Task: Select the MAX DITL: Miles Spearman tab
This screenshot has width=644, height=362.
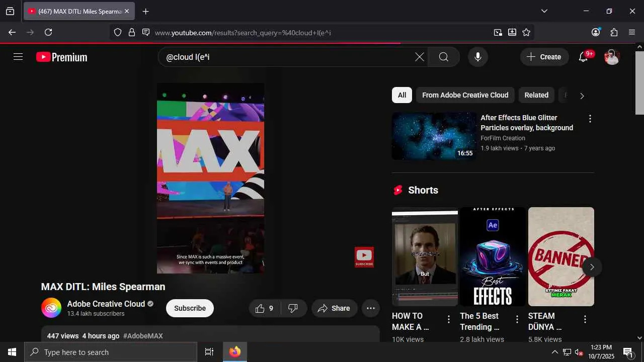Action: tap(79, 11)
